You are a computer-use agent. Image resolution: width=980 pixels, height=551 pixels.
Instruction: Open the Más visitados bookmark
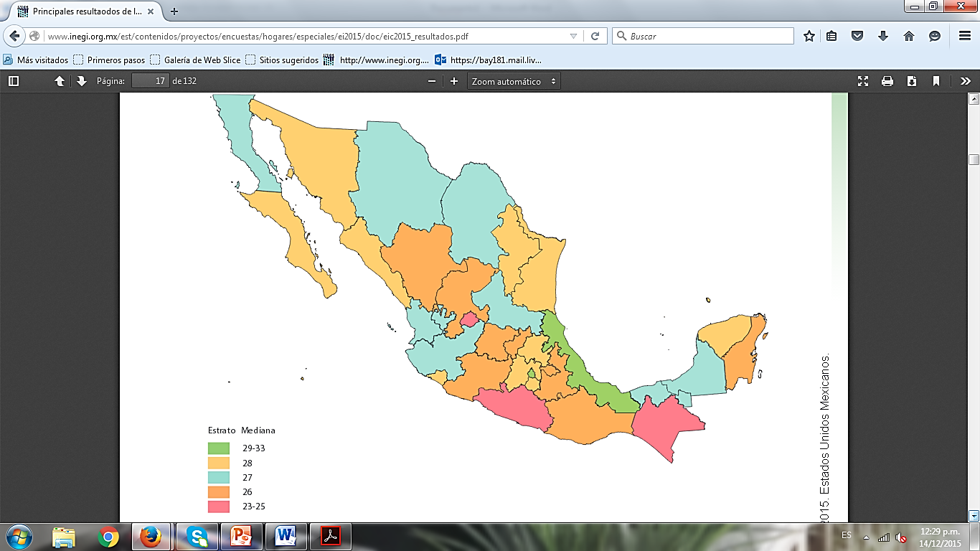pos(36,60)
